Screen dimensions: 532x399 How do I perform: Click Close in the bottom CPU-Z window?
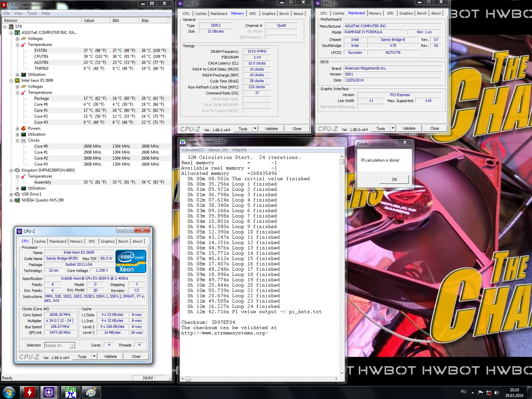(x=136, y=356)
